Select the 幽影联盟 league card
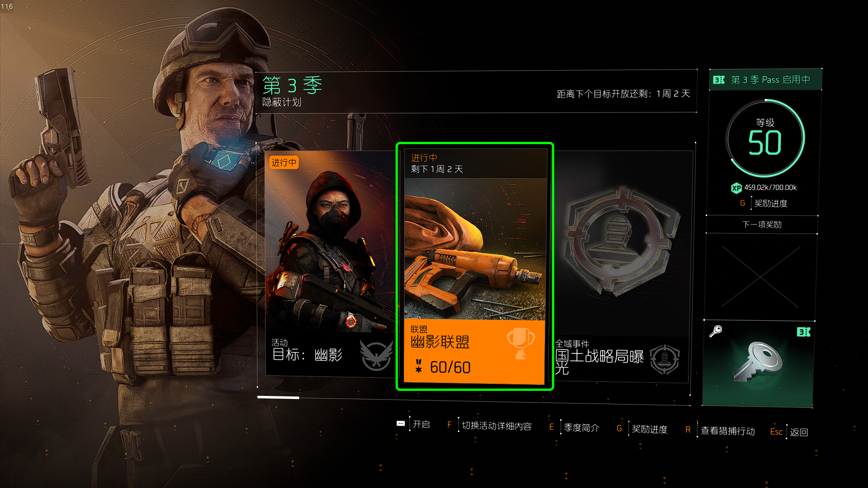This screenshot has width=868, height=488. [x=475, y=267]
